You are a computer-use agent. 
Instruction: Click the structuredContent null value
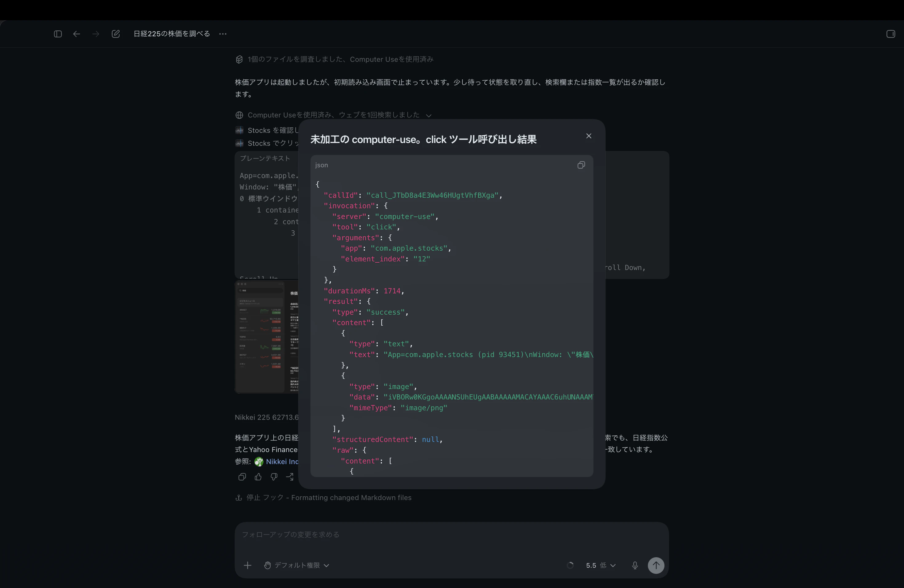coord(430,439)
